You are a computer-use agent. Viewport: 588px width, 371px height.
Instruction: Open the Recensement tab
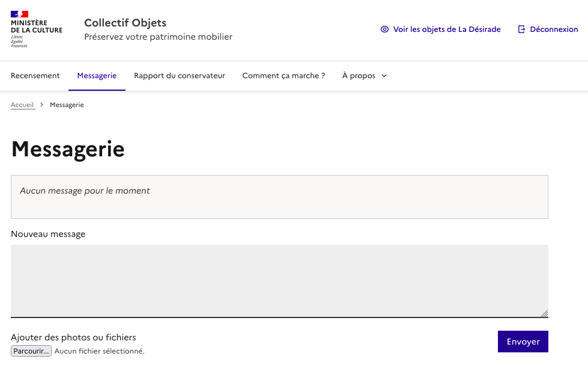click(35, 76)
